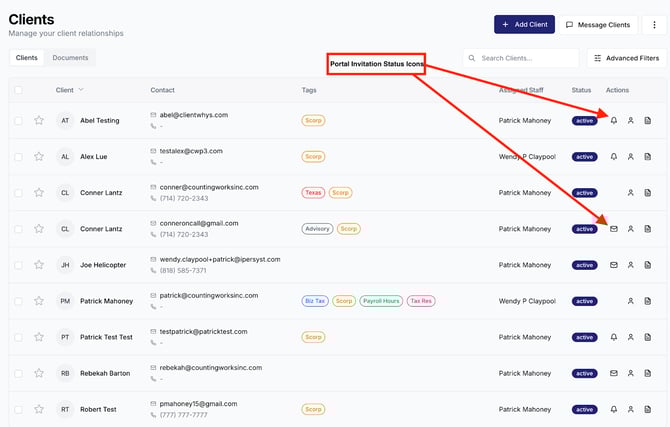Switch to the Documents tab

pos(70,58)
